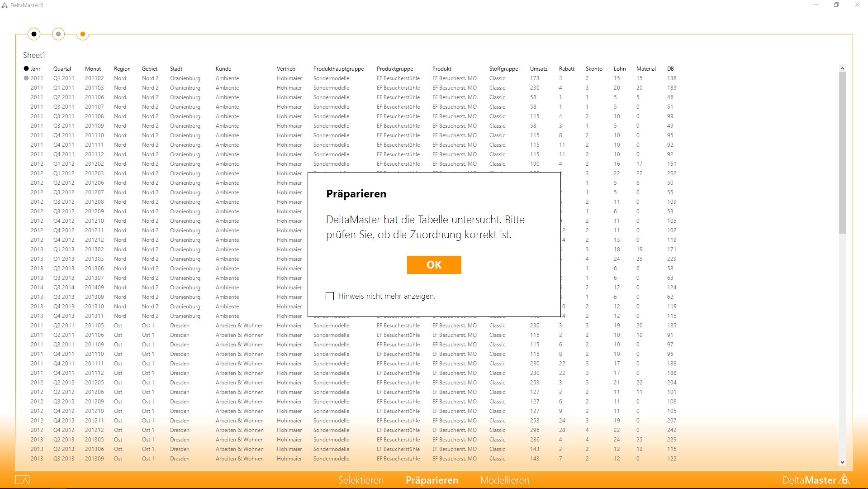Click the scrollbar up arrow
The height and width of the screenshot is (489, 868).
(842, 68)
